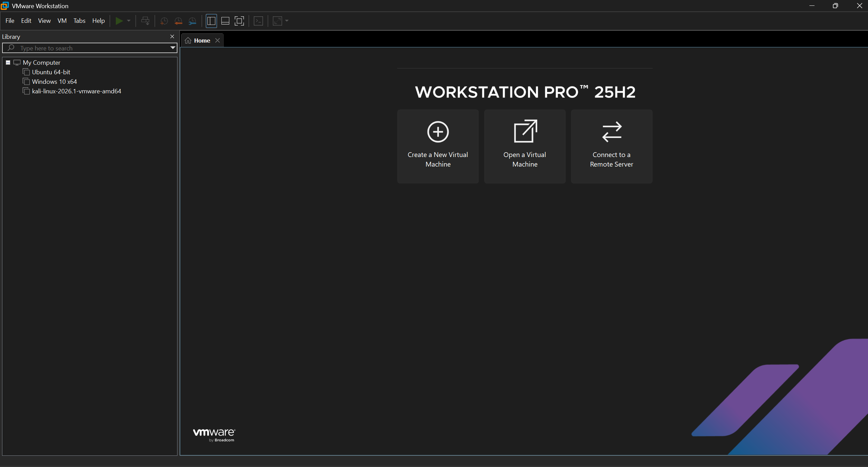Select the kali-linux-2026.1-vmware-amd64 virtual machine
Screen dimensions: 868x467
77,91
